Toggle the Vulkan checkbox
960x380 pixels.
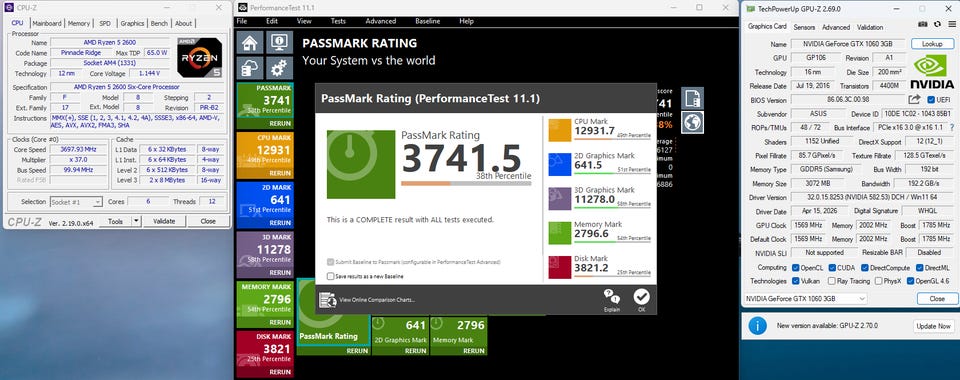tap(795, 281)
